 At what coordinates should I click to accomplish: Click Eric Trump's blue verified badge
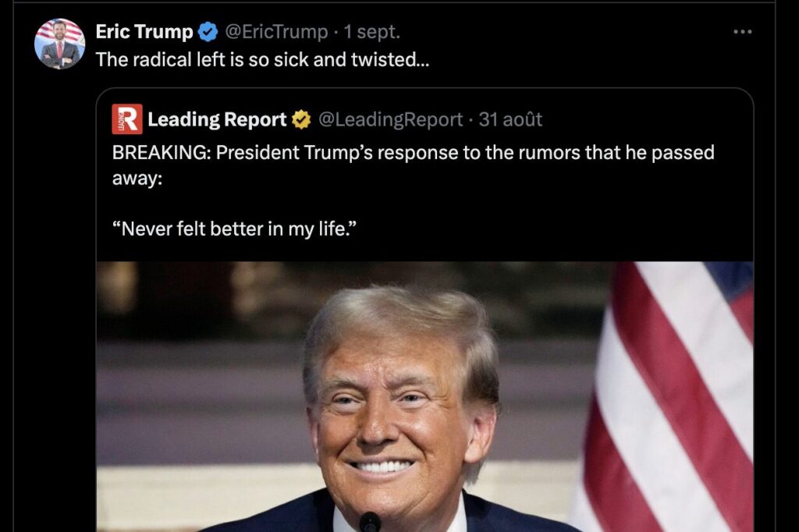pyautogui.click(x=208, y=32)
